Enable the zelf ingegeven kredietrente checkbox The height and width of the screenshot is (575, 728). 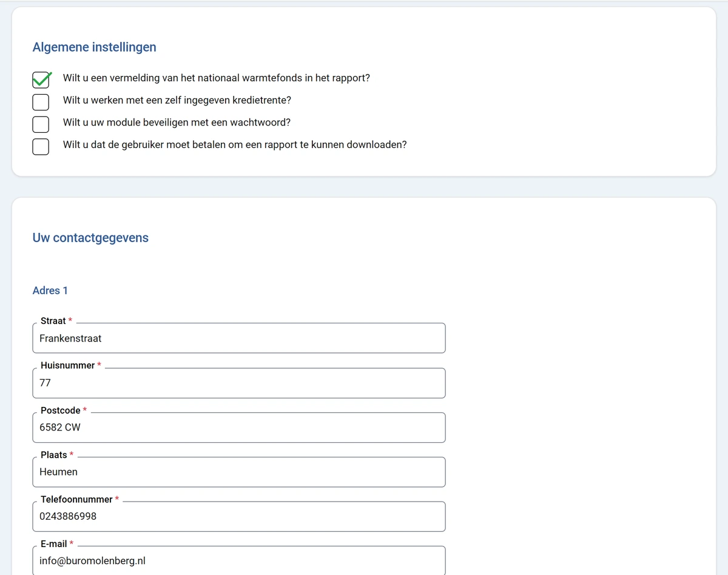click(41, 102)
